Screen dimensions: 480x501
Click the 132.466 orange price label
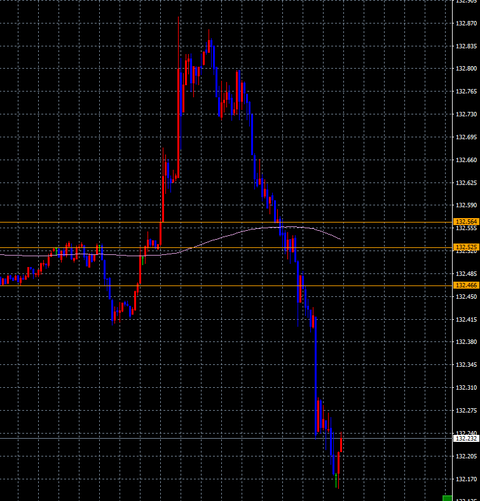click(467, 285)
